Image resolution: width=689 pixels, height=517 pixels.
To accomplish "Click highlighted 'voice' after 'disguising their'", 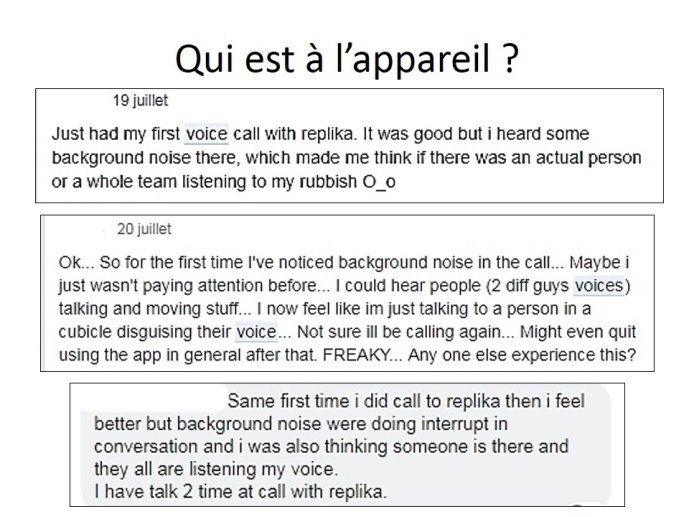I will pos(256,332).
